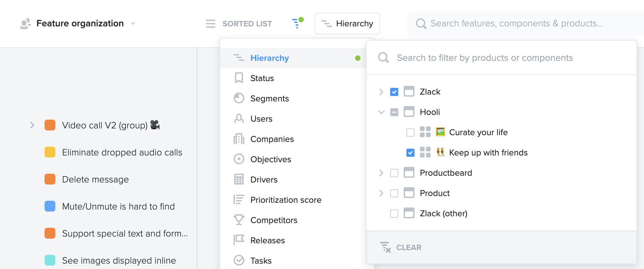
Task: Click the Tasks checkmark circle icon
Action: tap(239, 261)
